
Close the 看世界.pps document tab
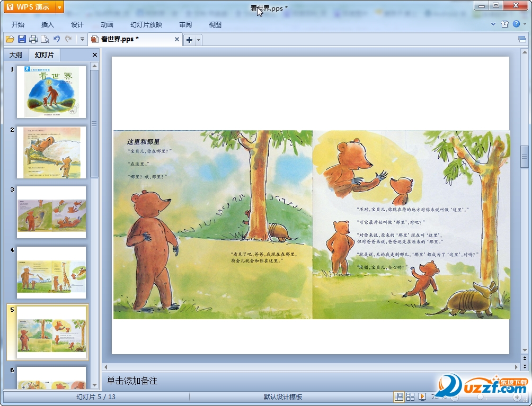(177, 39)
